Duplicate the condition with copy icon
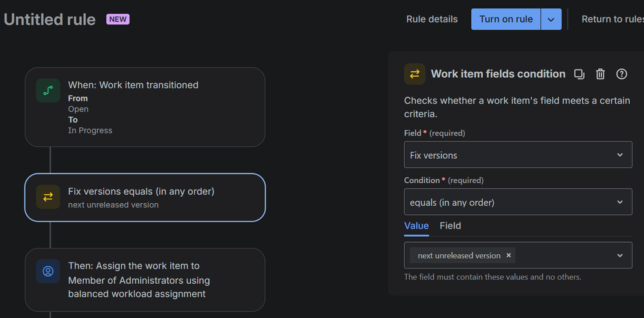Image resolution: width=644 pixels, height=318 pixels. [579, 74]
